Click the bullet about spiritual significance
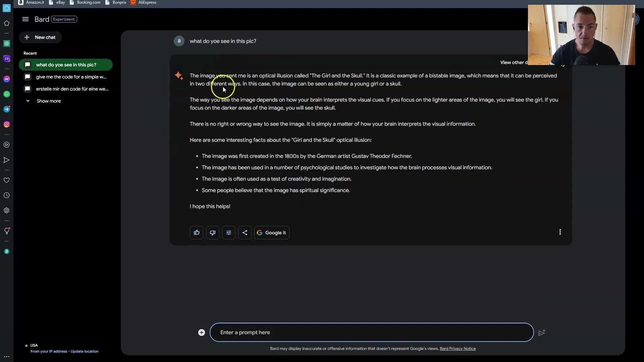The image size is (644, 362). click(x=276, y=190)
